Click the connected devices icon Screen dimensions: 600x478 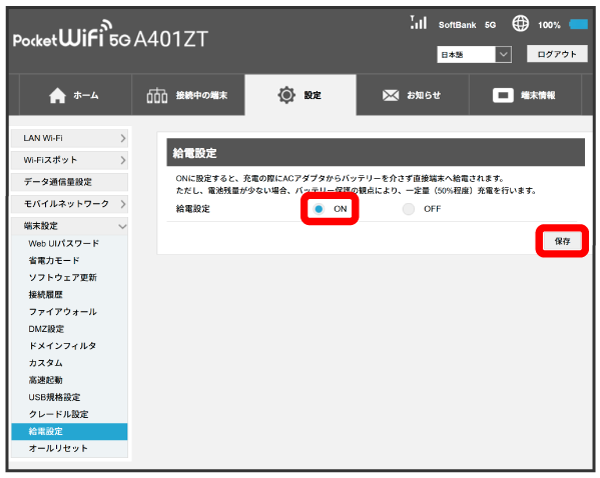click(x=157, y=96)
